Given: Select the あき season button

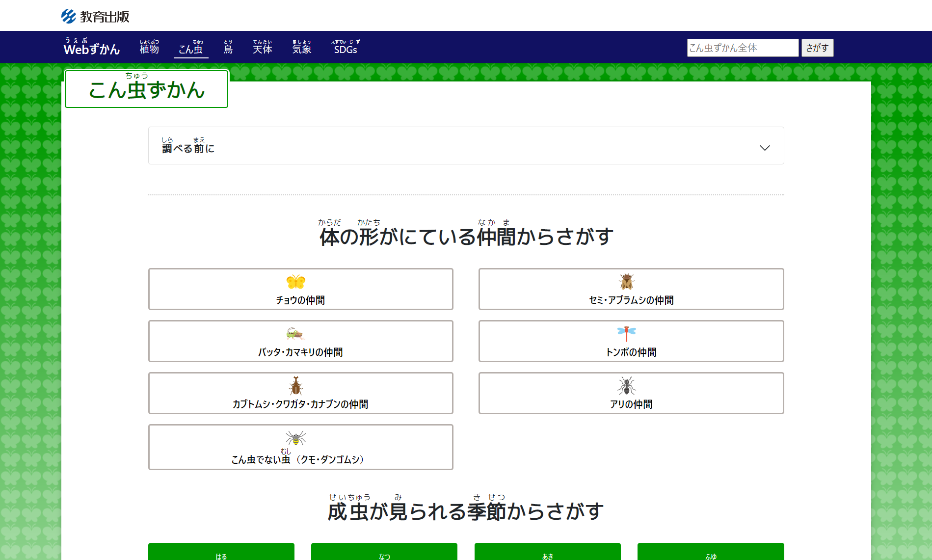Looking at the screenshot, I should click(x=548, y=552).
